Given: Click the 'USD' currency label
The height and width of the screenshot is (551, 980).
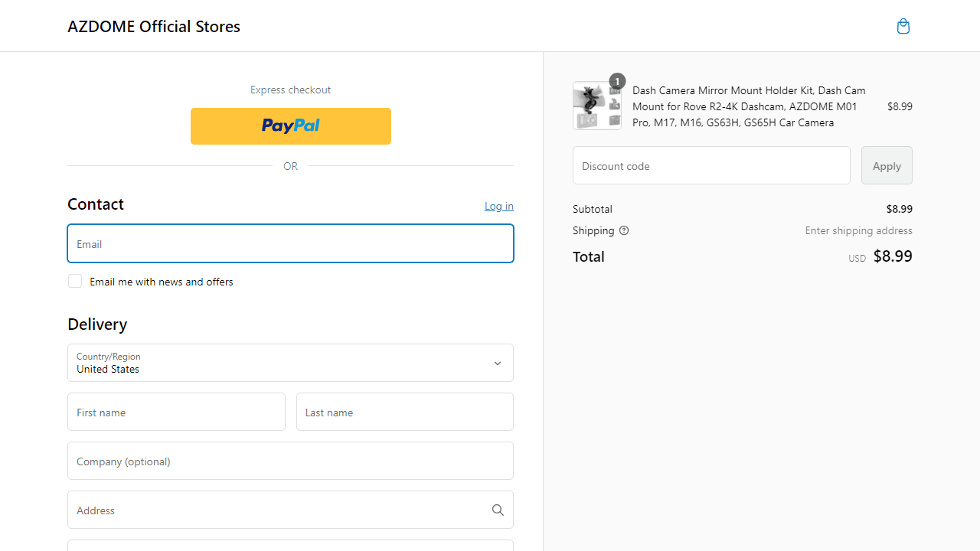Looking at the screenshot, I should coord(857,259).
